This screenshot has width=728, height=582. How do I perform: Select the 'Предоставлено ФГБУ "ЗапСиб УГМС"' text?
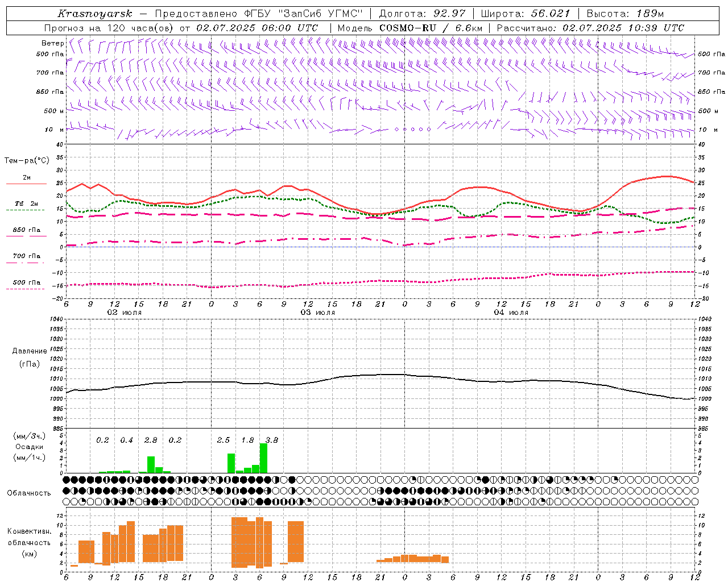coord(259,14)
